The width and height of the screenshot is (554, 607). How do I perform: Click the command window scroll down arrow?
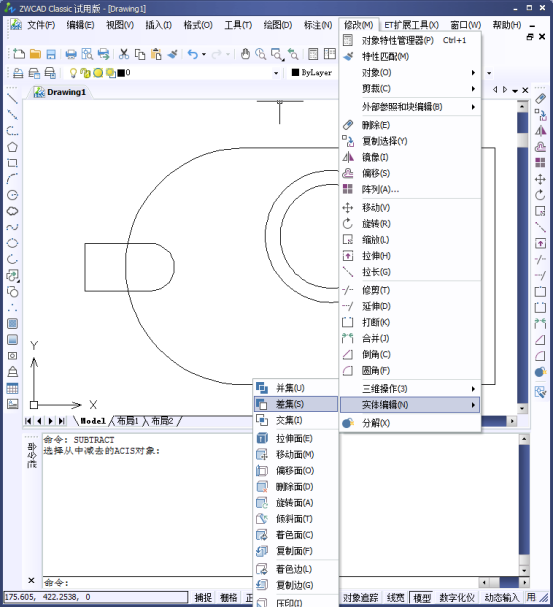524,571
